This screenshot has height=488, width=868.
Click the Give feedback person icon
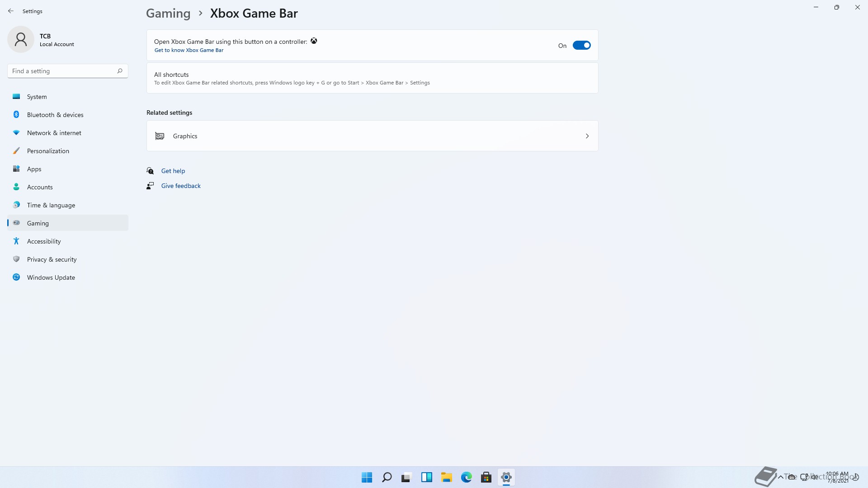point(150,186)
